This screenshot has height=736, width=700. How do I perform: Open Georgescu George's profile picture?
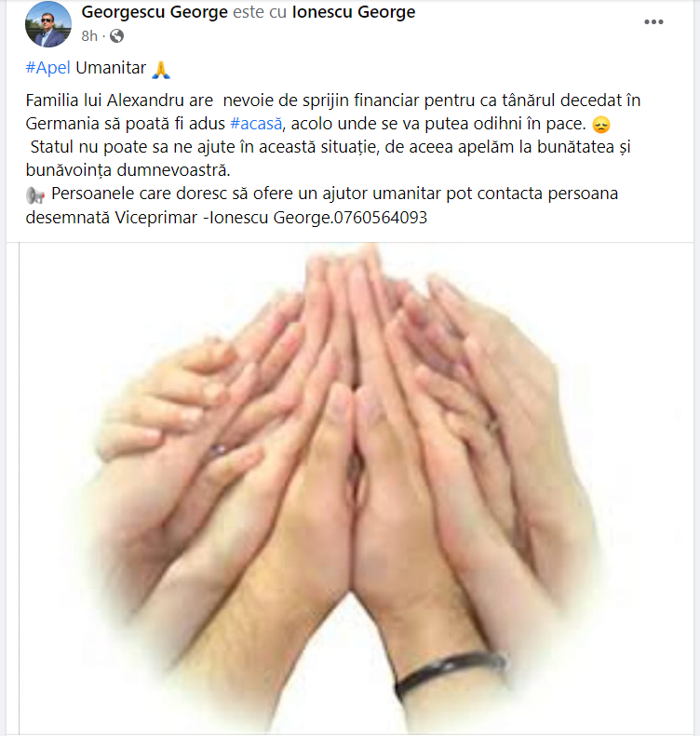tap(47, 24)
